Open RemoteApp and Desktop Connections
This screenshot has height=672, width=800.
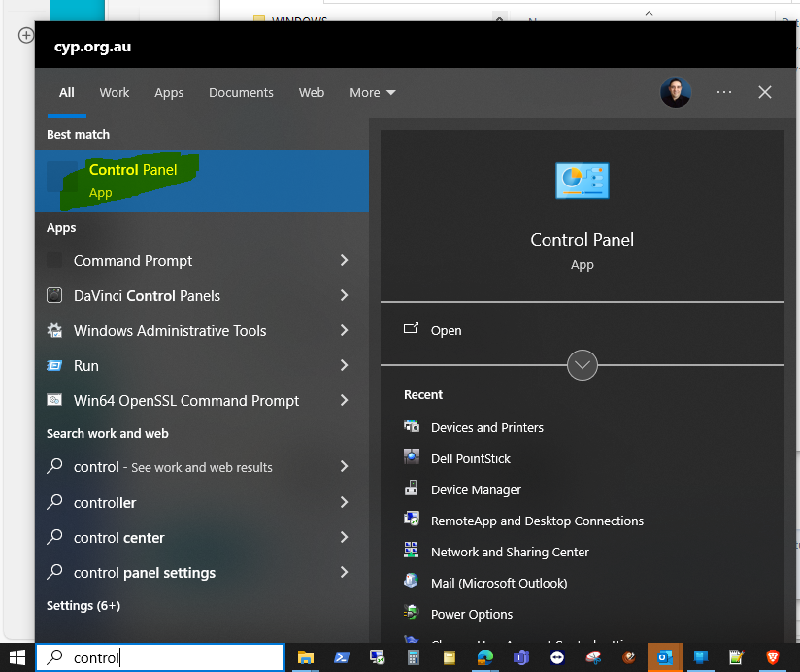click(537, 521)
